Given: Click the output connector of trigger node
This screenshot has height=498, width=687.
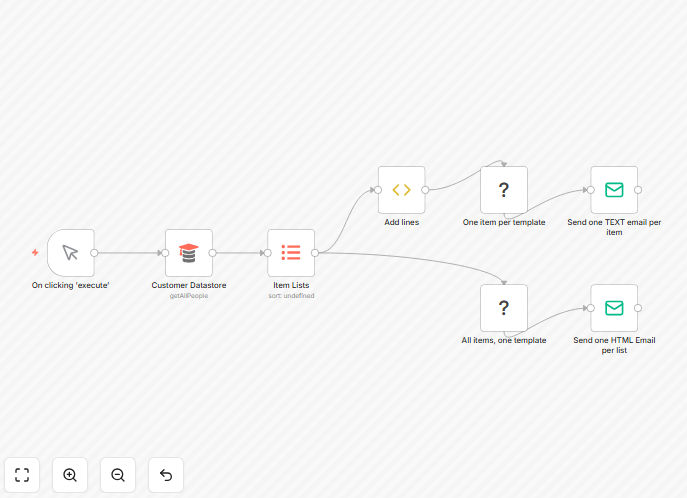Looking at the screenshot, I should (x=94, y=253).
